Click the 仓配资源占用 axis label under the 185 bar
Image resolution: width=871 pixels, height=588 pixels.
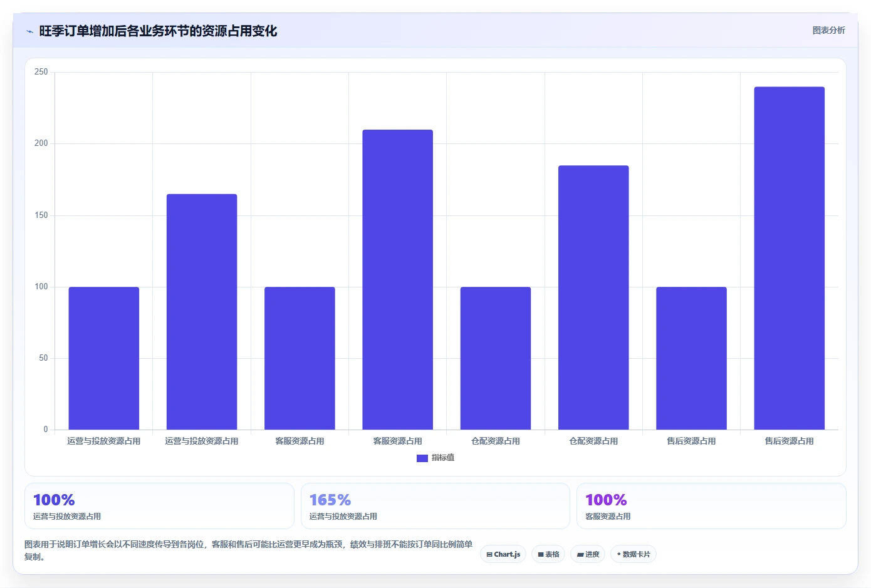pos(593,441)
